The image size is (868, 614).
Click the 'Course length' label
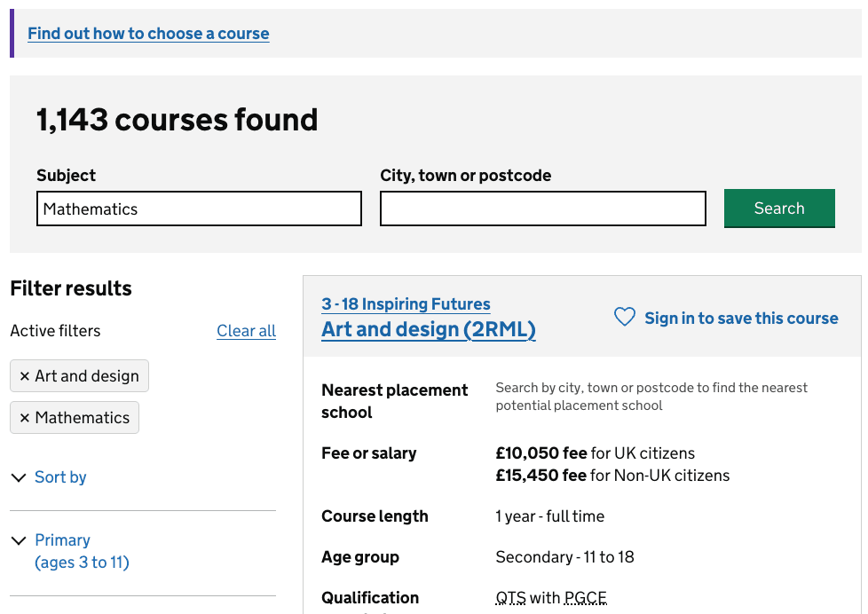375,516
